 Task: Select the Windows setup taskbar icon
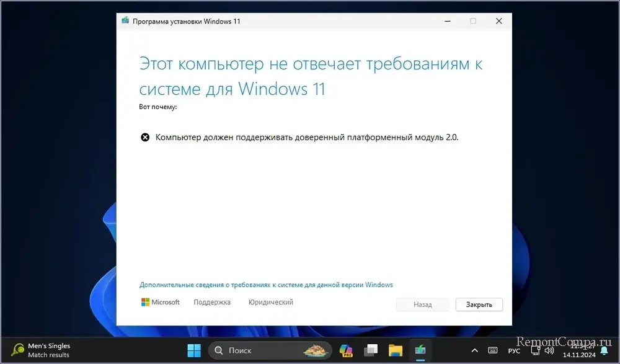click(x=420, y=350)
